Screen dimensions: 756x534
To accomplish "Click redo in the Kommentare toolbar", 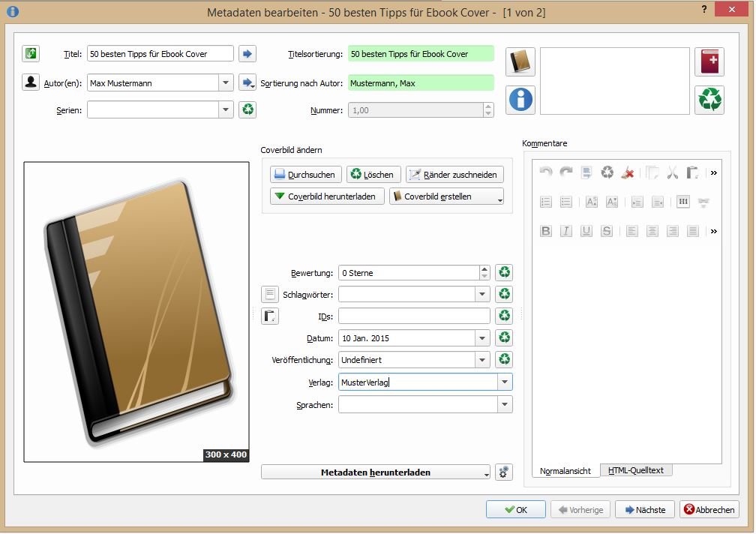I will [566, 172].
